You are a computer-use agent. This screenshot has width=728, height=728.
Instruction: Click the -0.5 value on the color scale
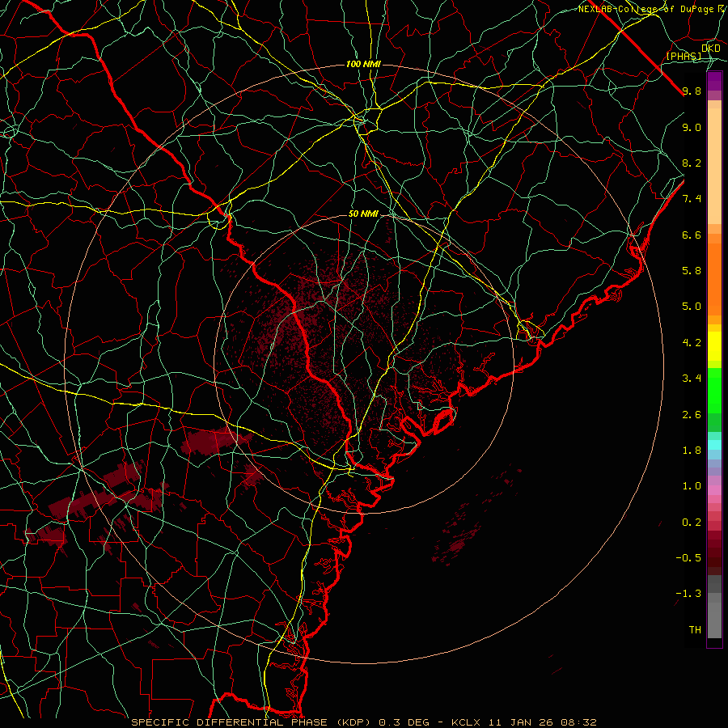pyautogui.click(x=688, y=557)
